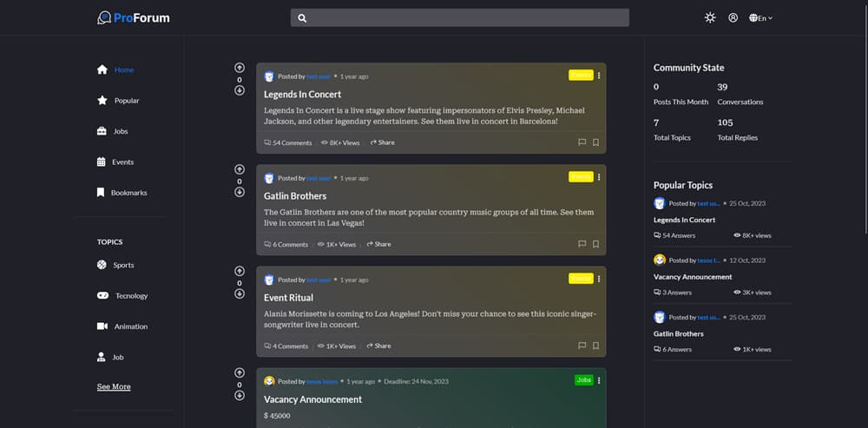
Task: Open comments on Event Ritual post
Action: click(286, 346)
